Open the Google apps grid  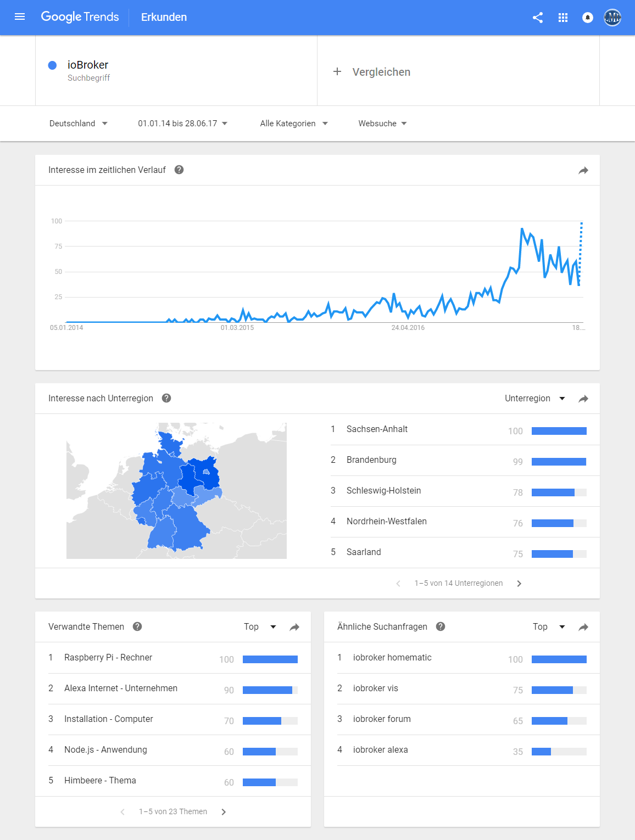(563, 18)
